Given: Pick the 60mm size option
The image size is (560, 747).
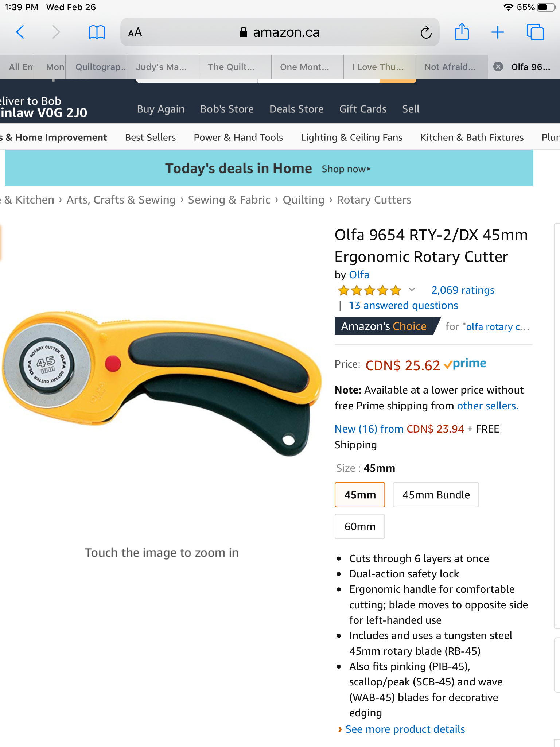Looking at the screenshot, I should coord(359,526).
